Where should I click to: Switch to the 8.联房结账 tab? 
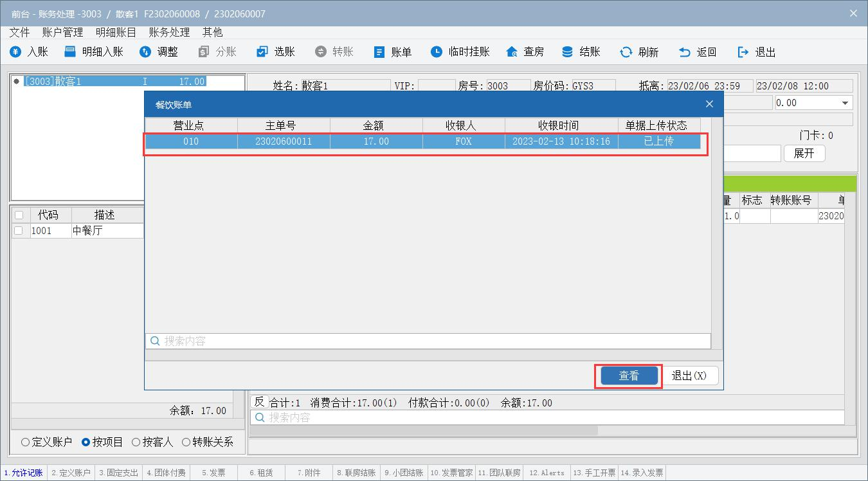356,473
